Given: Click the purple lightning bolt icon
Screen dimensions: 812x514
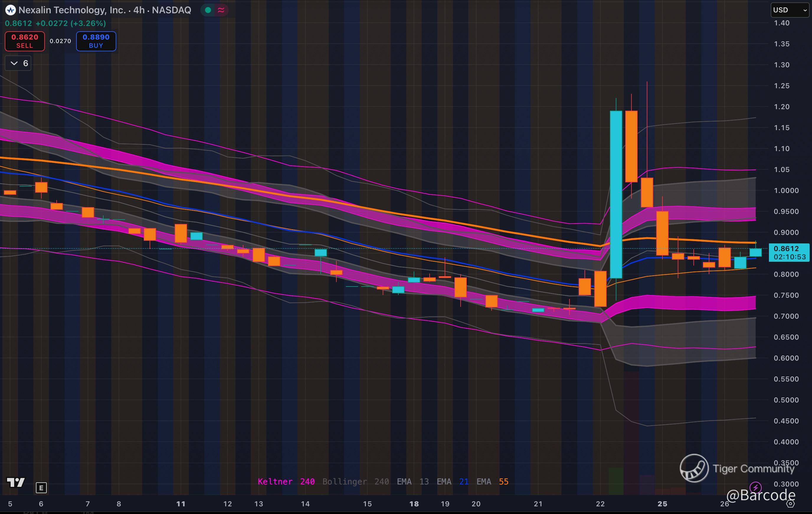Looking at the screenshot, I should tap(755, 487).
